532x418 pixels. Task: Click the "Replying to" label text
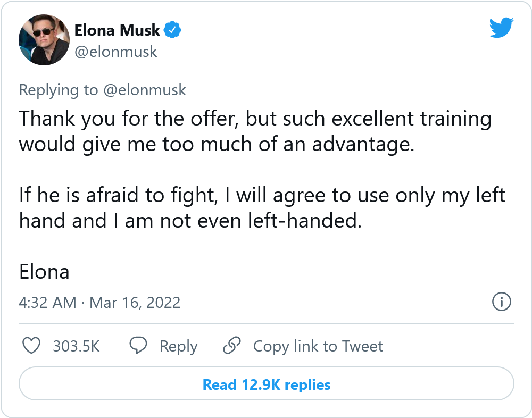(x=59, y=90)
